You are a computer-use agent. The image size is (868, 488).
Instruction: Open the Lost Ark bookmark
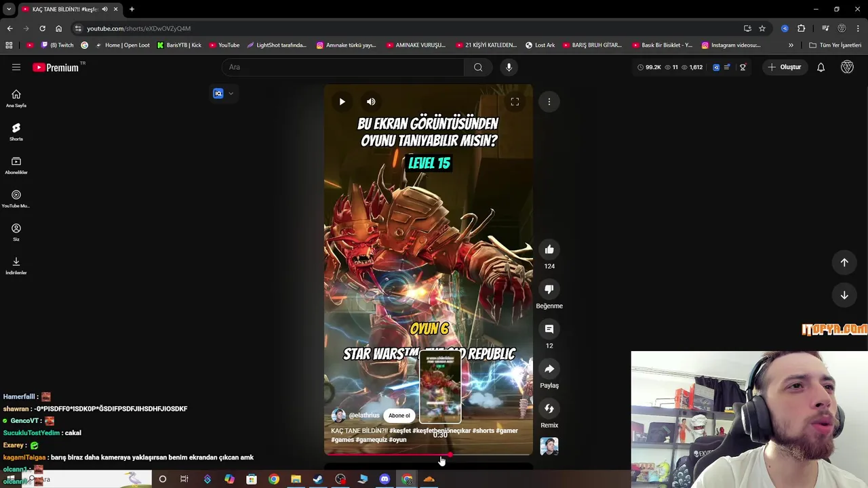[x=540, y=45]
